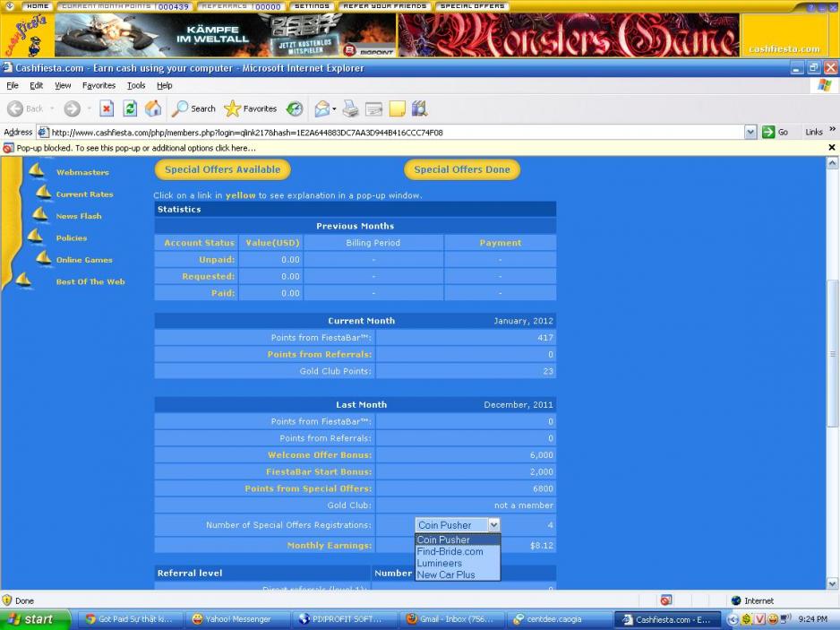This screenshot has height=630, width=840.
Task: Open Points from Referrals explanation link
Action: click(x=320, y=354)
